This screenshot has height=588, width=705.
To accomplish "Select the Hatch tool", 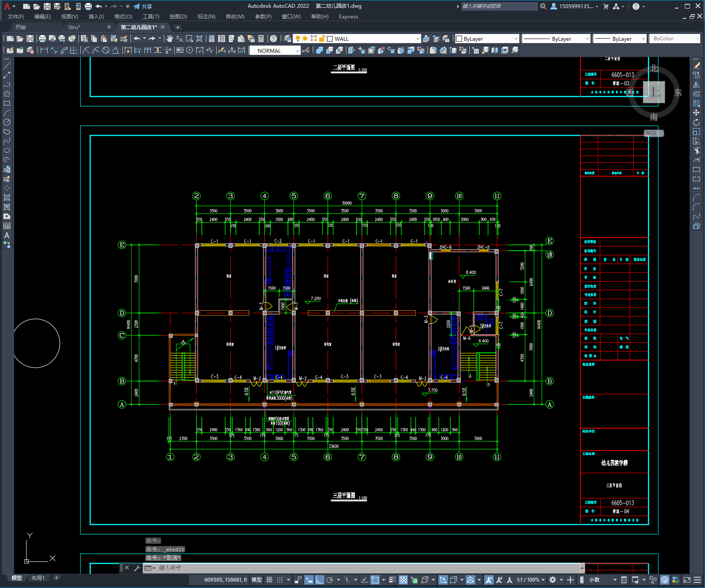I will (7, 198).
